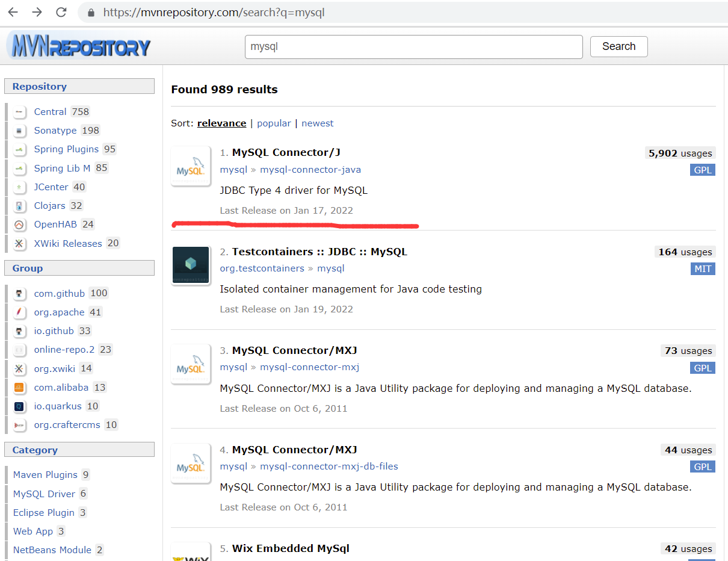Image resolution: width=728 pixels, height=561 pixels.
Task: Filter by io.quarkus group link
Action: 58,406
